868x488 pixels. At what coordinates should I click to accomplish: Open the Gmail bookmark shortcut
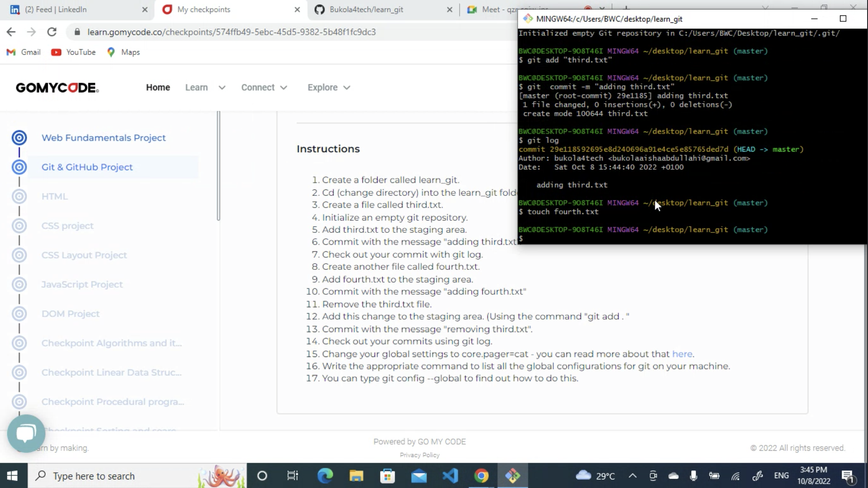tap(23, 52)
